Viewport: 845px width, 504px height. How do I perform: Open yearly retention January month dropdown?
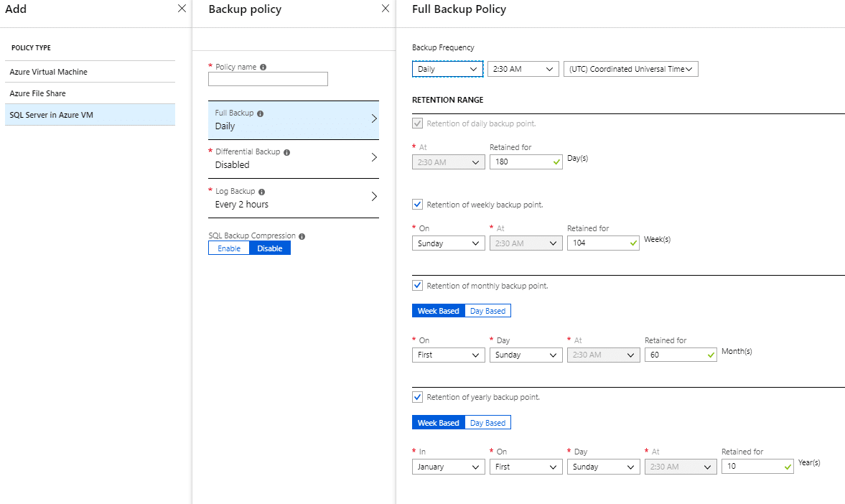(449, 467)
